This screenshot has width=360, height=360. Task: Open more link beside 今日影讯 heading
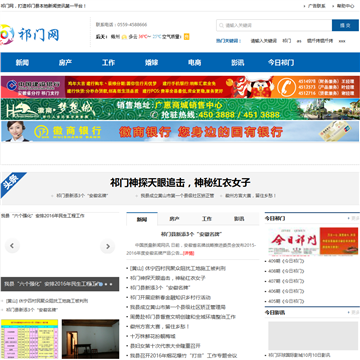(354, 313)
